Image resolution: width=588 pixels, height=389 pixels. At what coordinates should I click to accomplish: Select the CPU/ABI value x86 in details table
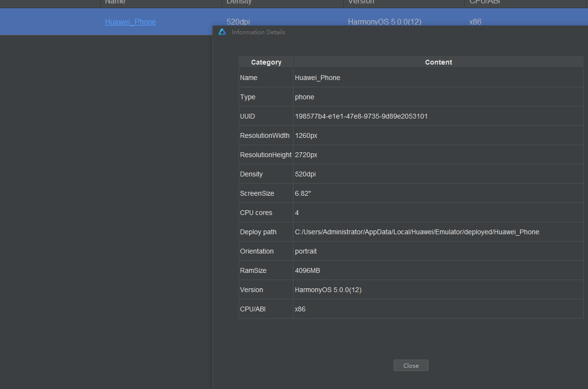click(300, 309)
